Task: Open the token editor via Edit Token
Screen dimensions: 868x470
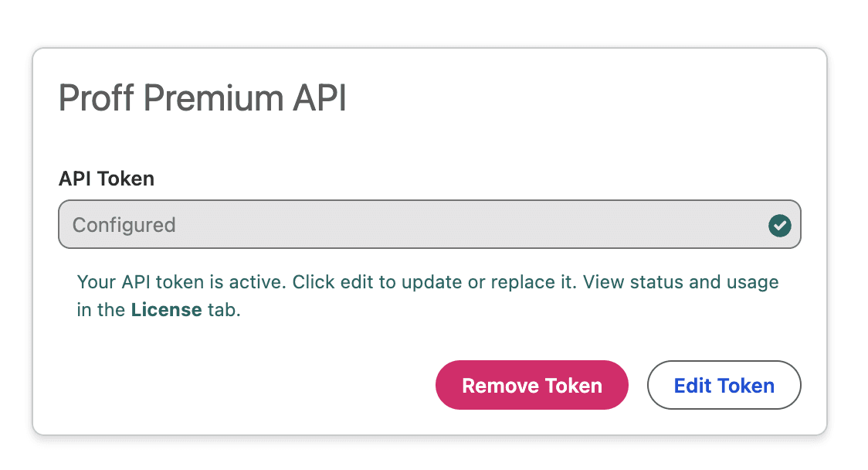Action: pos(724,385)
